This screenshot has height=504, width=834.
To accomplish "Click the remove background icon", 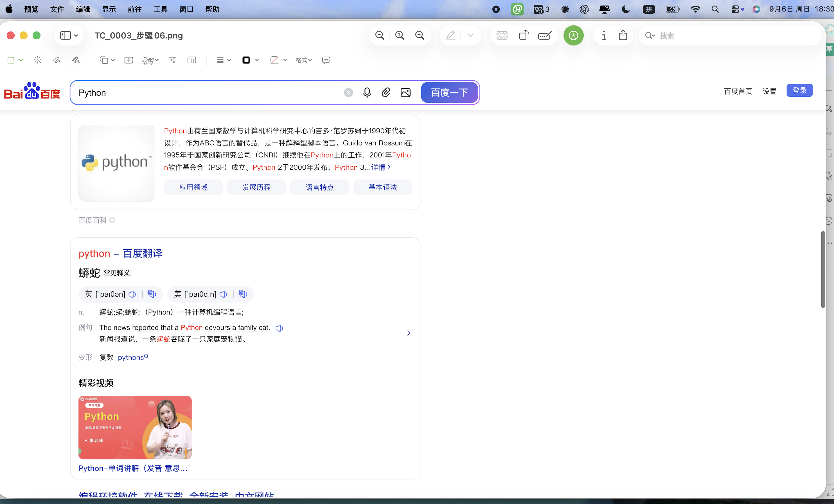I will coord(502,35).
